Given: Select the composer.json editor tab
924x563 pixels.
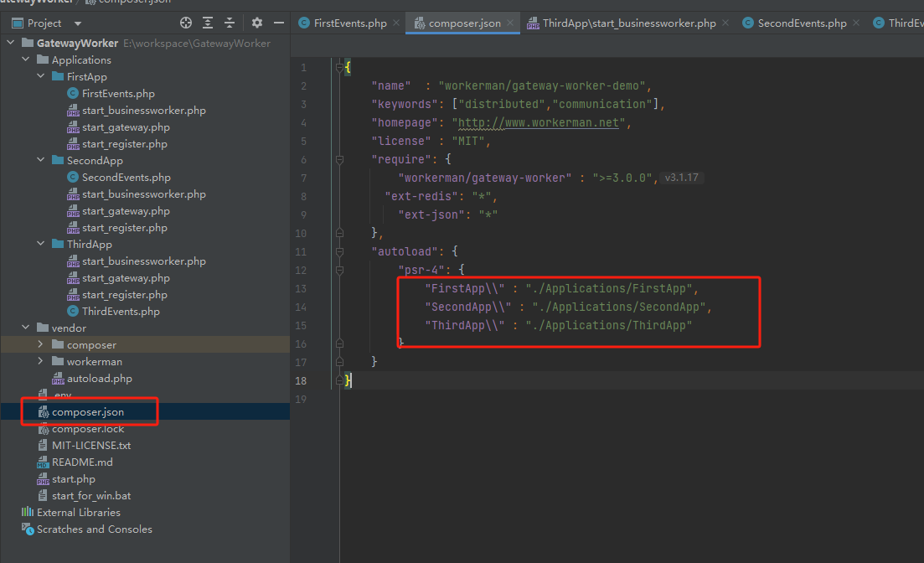Looking at the screenshot, I should pyautogui.click(x=464, y=23).
